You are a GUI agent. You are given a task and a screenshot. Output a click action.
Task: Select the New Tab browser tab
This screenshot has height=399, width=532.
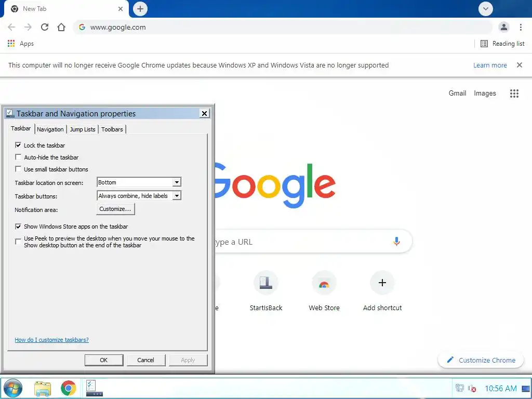coord(66,9)
